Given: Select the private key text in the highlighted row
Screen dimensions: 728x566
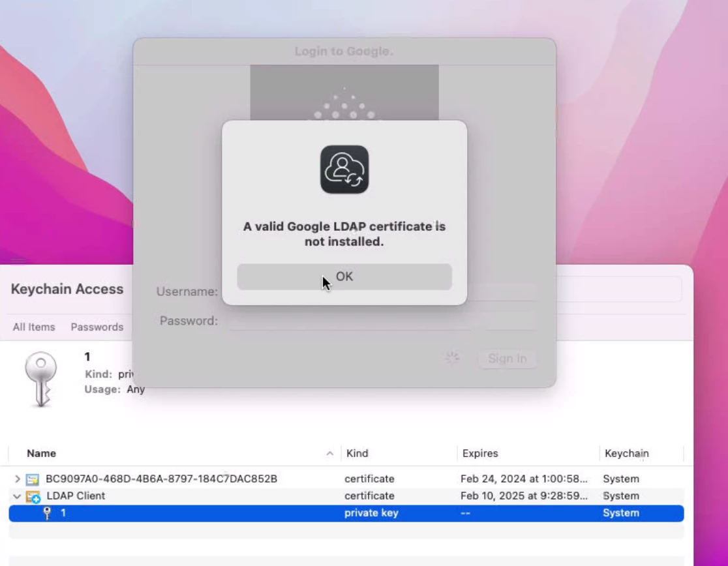Looking at the screenshot, I should pos(371,513).
